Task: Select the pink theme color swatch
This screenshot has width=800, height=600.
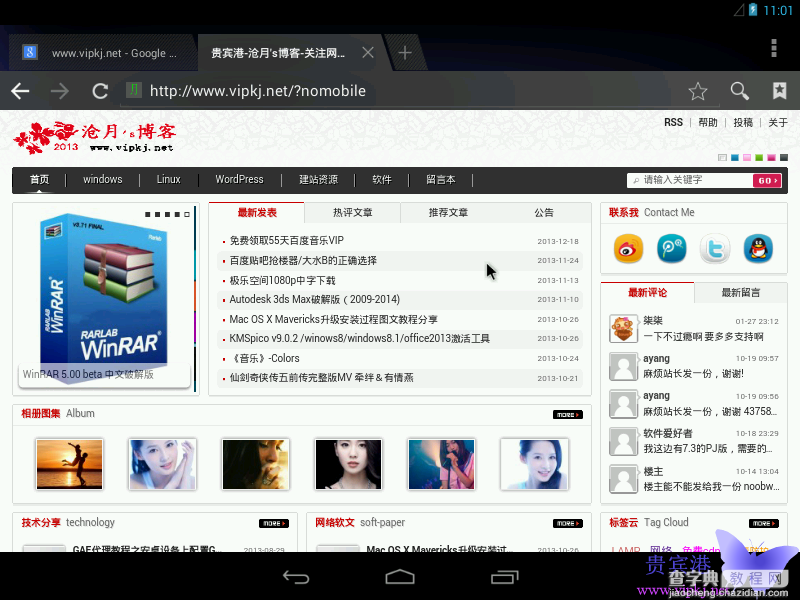Action: coord(747,158)
